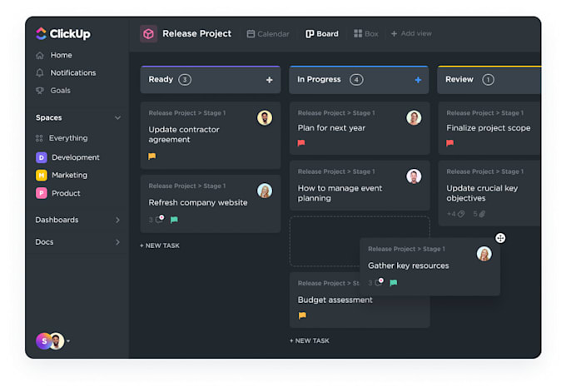Collapse the Spaces section

pos(117,118)
